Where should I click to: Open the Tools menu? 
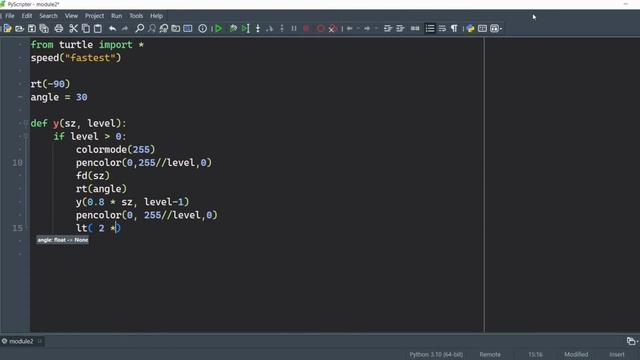pyautogui.click(x=136, y=16)
